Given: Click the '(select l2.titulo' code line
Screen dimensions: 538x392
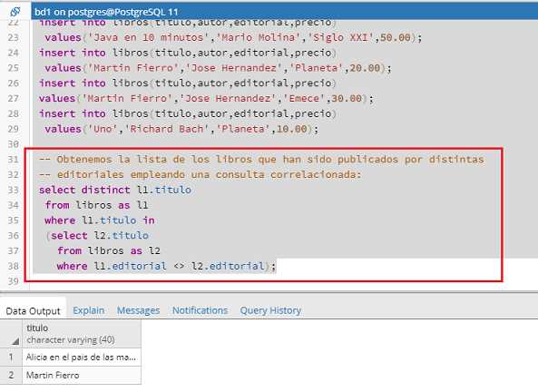Looking at the screenshot, I should (97, 236).
